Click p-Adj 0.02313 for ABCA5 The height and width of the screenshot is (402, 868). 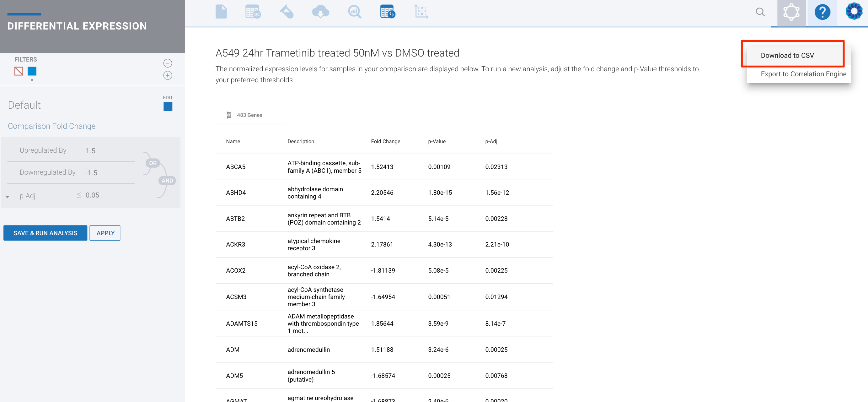[496, 166]
